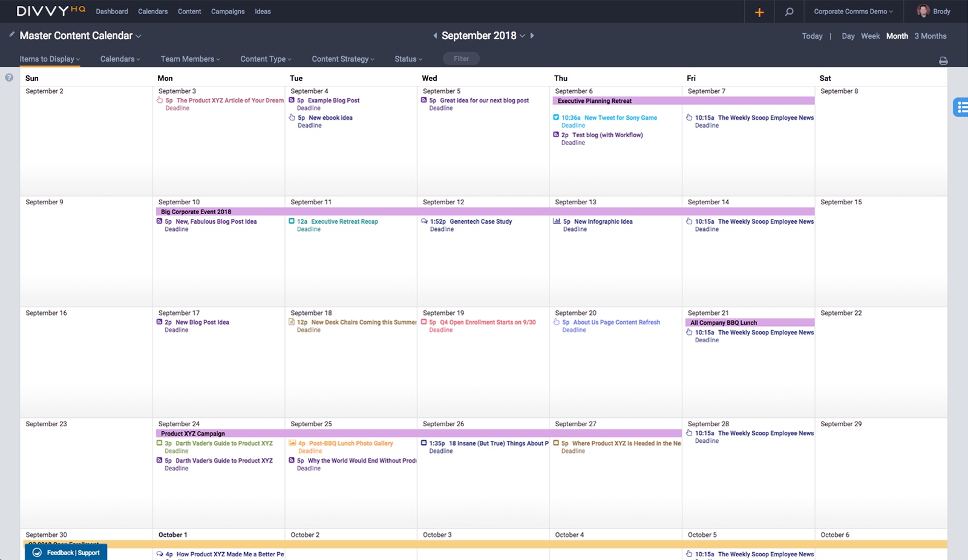Select Campaigns in the top navigation menu
Viewport: 968px width, 560px height.
click(x=227, y=11)
